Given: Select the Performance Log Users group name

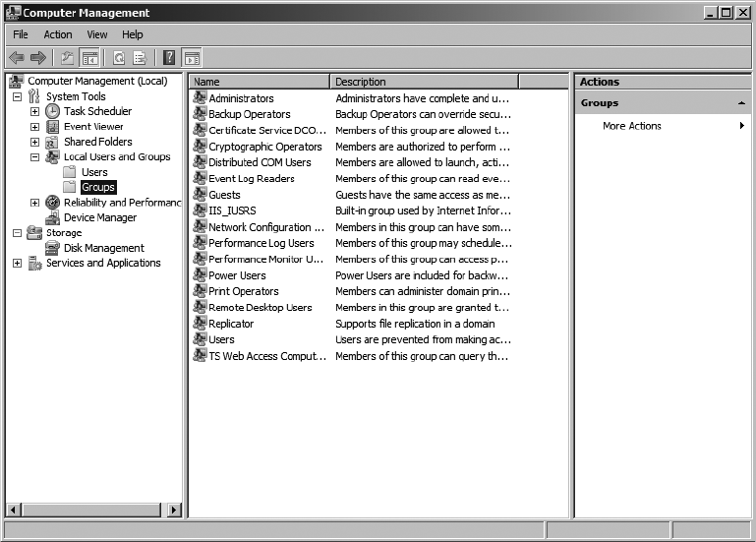Looking at the screenshot, I should [x=262, y=243].
